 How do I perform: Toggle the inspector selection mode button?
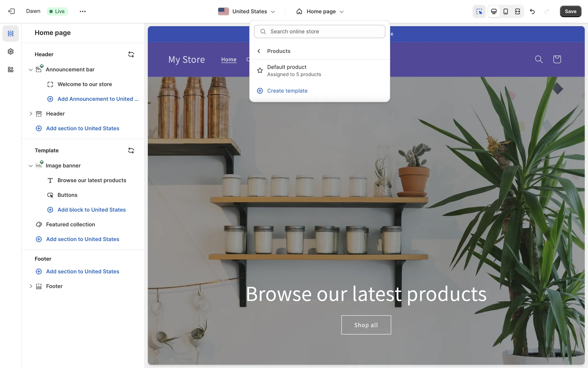tap(479, 11)
